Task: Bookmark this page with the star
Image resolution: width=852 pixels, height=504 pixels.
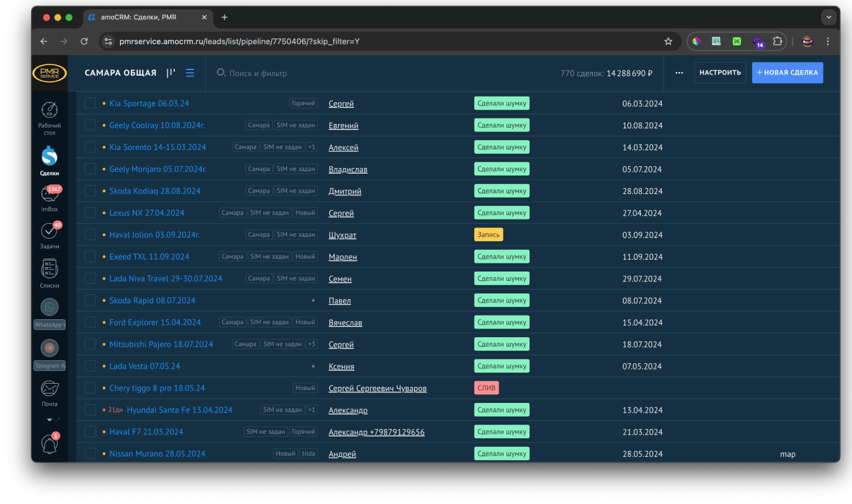Action: 668,42
